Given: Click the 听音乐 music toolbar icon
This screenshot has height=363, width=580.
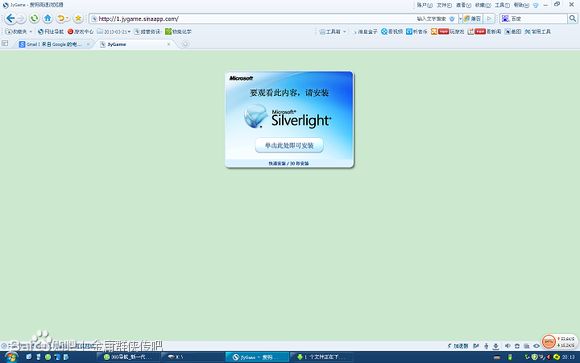Looking at the screenshot, I should point(417,32).
